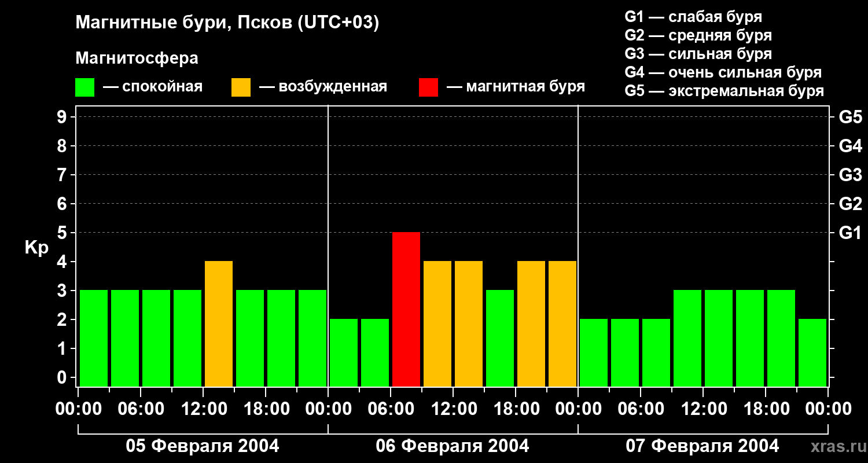Viewport: 868px width, 463px height.
Task: Click the Kp axis title
Action: [36, 248]
